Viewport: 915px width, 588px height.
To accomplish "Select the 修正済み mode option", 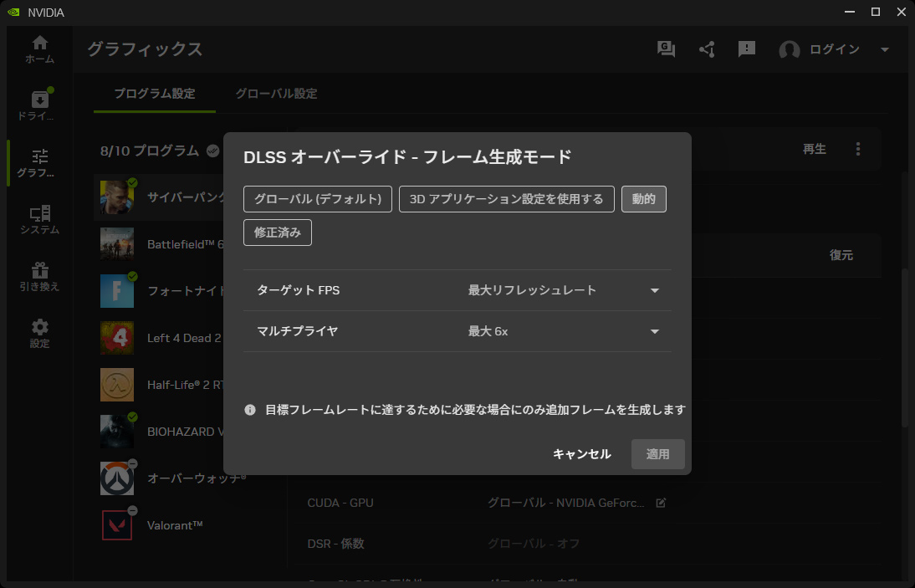I will click(278, 233).
